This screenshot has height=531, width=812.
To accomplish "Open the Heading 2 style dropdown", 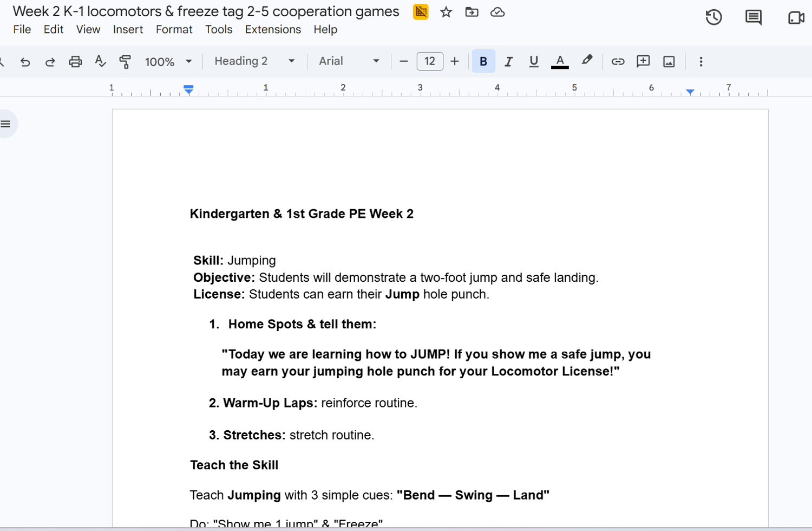I will click(x=254, y=61).
